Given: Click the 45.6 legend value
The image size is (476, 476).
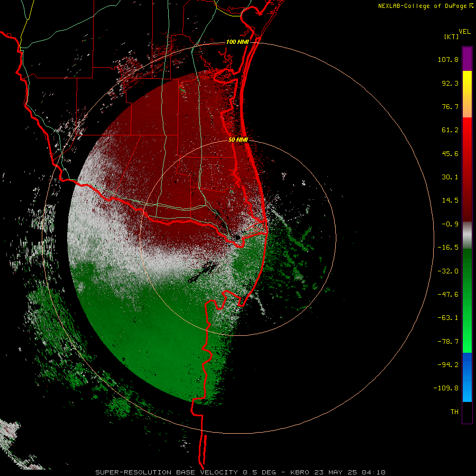Looking at the screenshot, I should (450, 153).
